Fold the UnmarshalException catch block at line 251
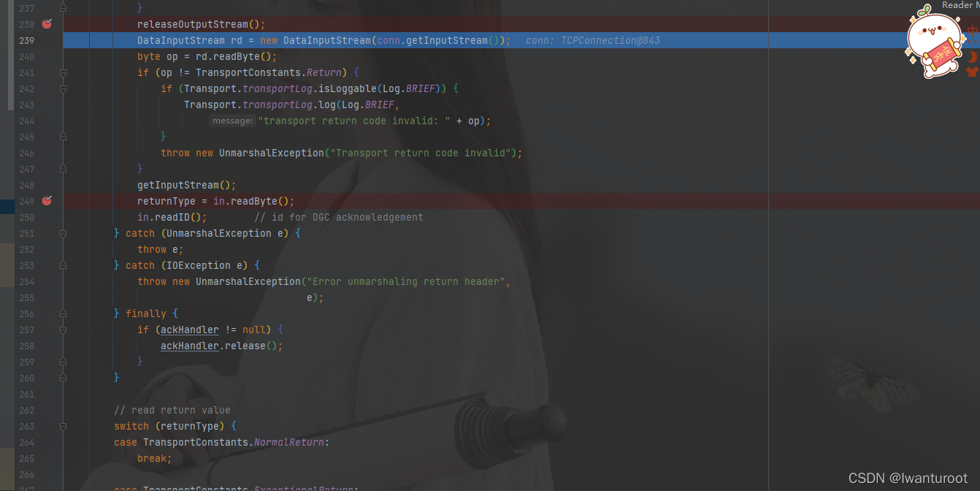The height and width of the screenshot is (491, 980). pyautogui.click(x=63, y=233)
